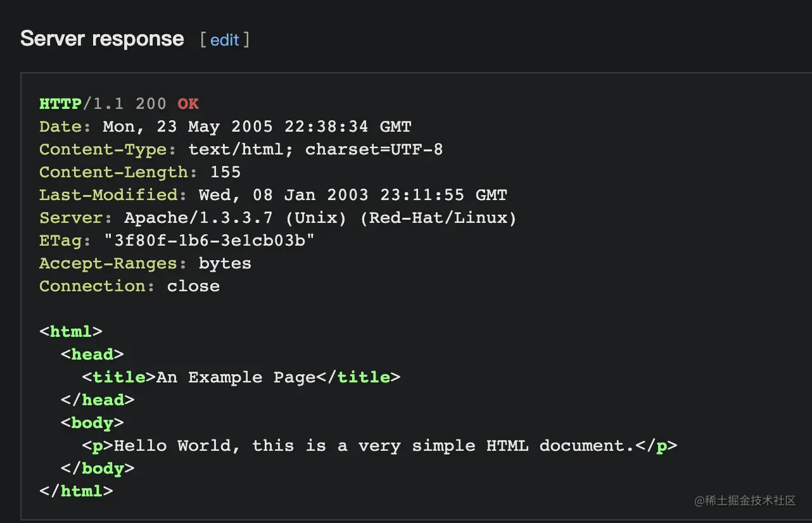Click the Connection close value
The image size is (812, 523).
[193, 286]
